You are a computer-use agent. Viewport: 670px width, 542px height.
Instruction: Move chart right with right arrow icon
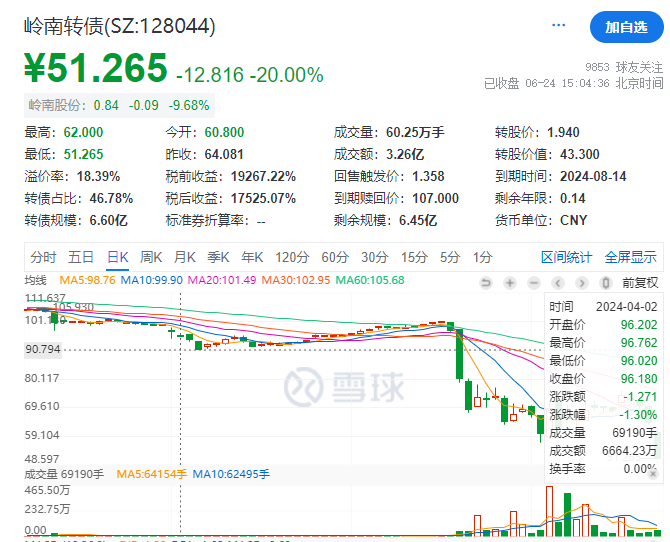click(582, 283)
